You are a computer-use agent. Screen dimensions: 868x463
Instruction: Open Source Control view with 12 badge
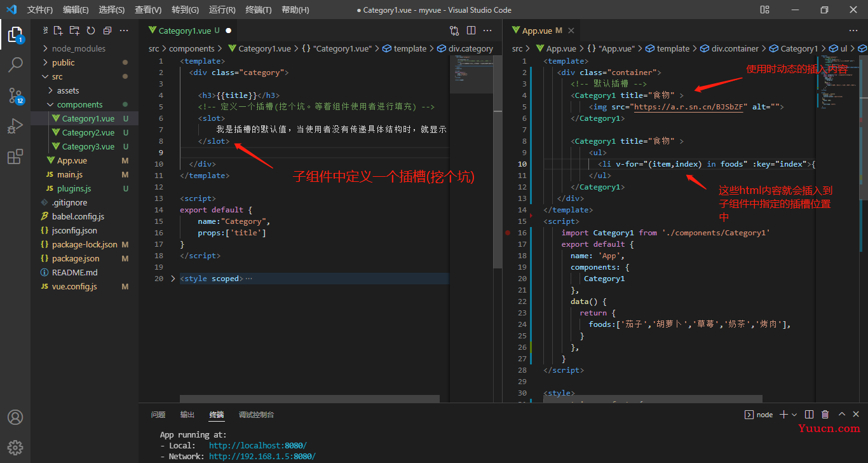coord(15,95)
